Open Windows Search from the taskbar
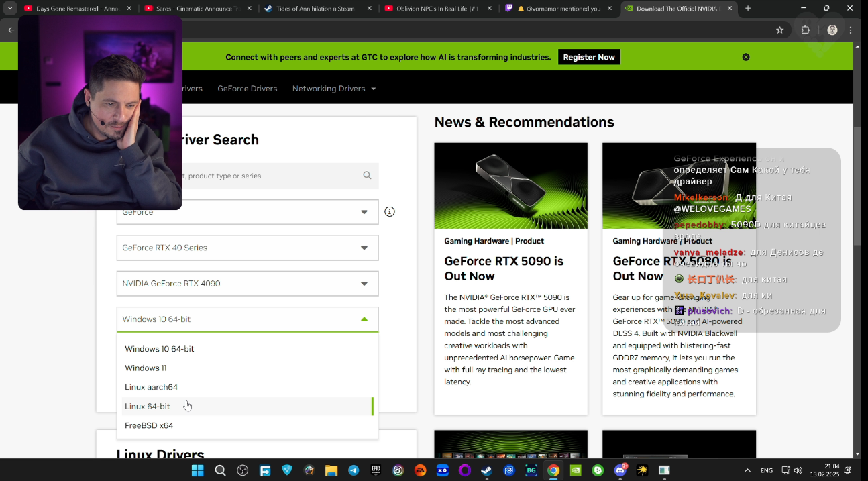868x481 pixels. [x=220, y=470]
